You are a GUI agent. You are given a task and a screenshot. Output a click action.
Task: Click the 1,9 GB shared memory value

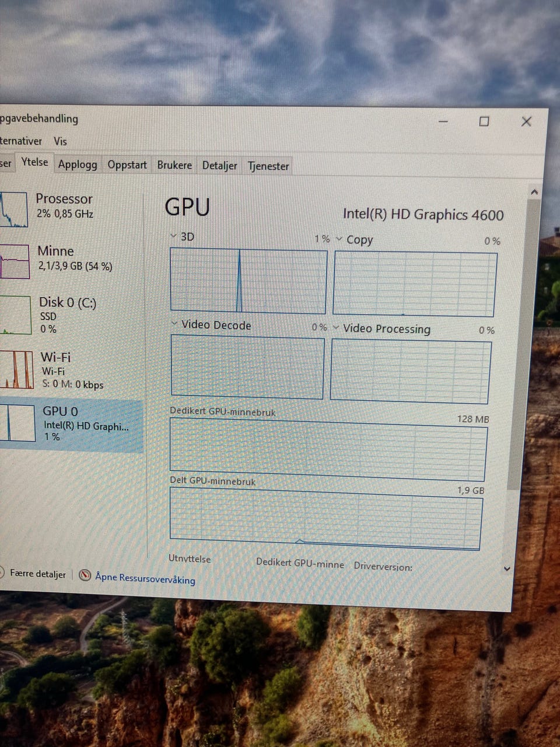pos(471,490)
